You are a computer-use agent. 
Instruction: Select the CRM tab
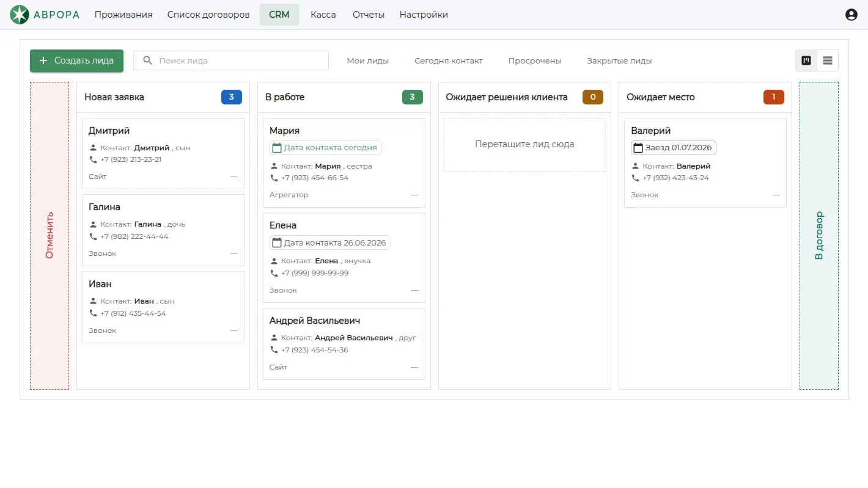279,15
